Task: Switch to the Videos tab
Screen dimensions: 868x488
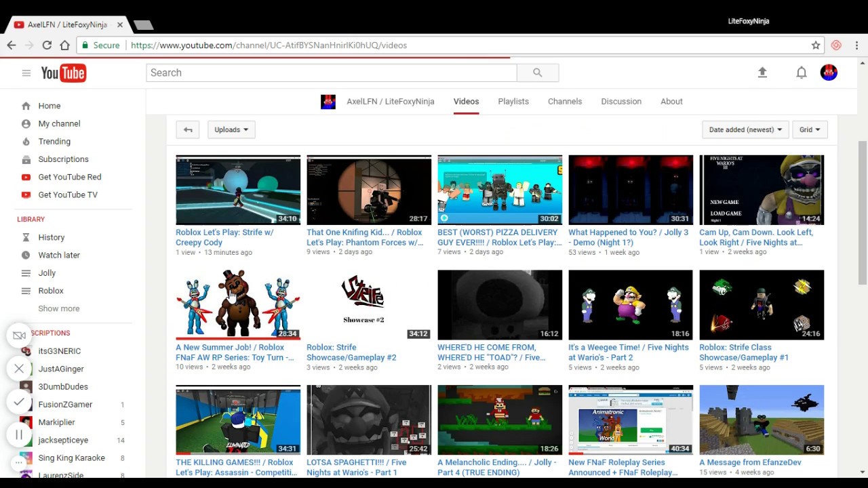Action: [466, 102]
